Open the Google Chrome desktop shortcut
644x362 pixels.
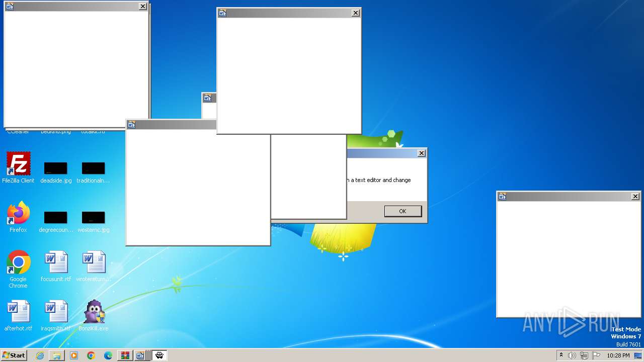18,269
